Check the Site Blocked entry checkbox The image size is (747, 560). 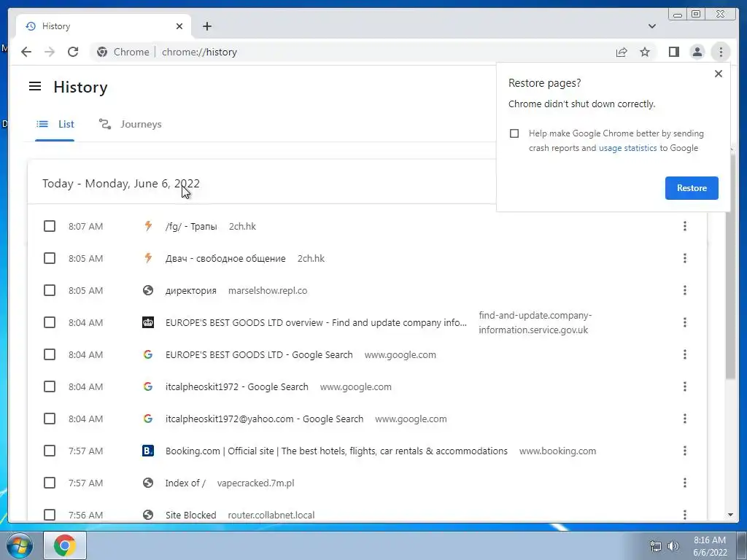(50, 515)
